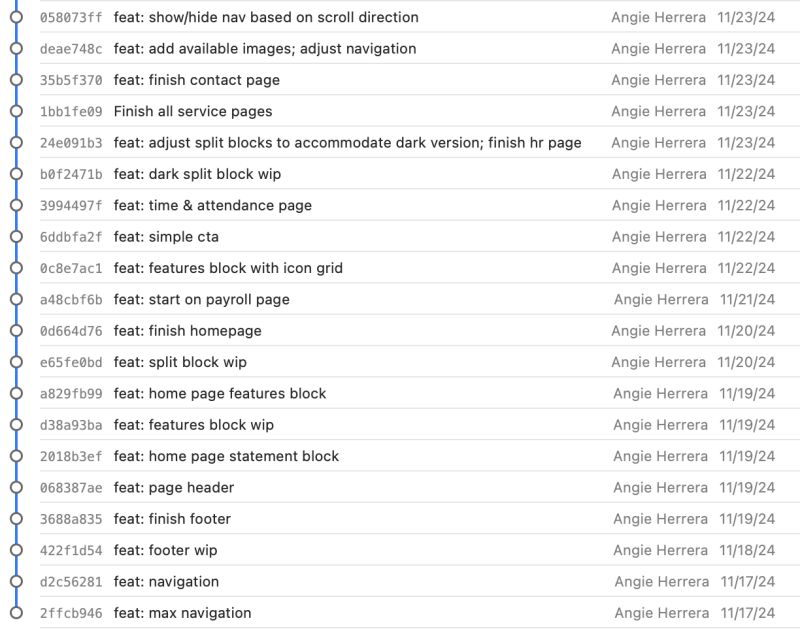
Task: Click commit hash 058073ff
Action: (70, 17)
